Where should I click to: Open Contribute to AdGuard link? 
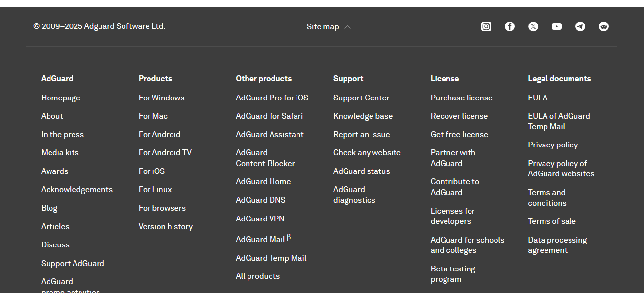(455, 187)
